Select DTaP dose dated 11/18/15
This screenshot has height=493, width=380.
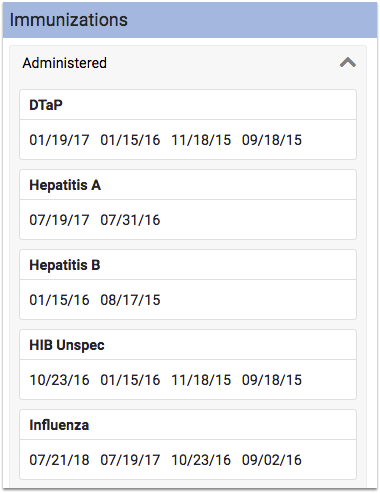coord(201,140)
